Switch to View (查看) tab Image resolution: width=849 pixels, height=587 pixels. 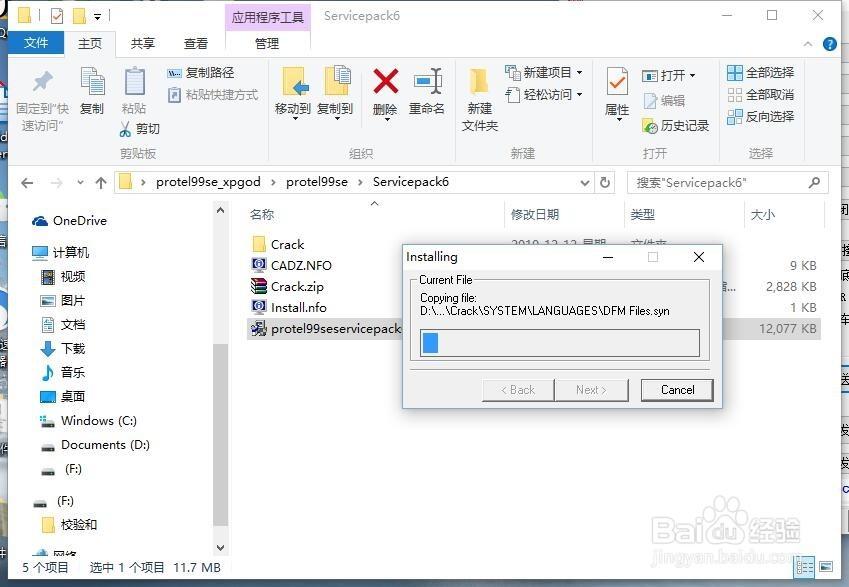click(x=196, y=44)
